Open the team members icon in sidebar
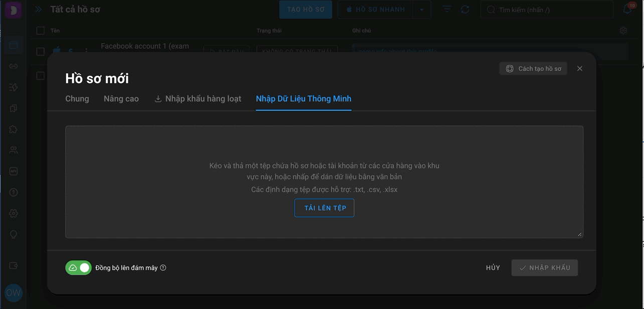The image size is (644, 309). (14, 150)
